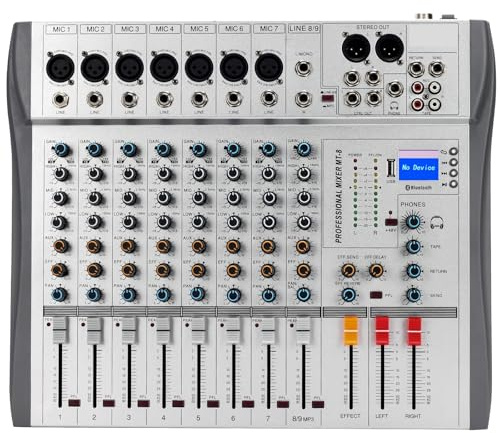500x433 pixels.
Task: Click the EFF DELAY knob
Action: [x=376, y=271]
